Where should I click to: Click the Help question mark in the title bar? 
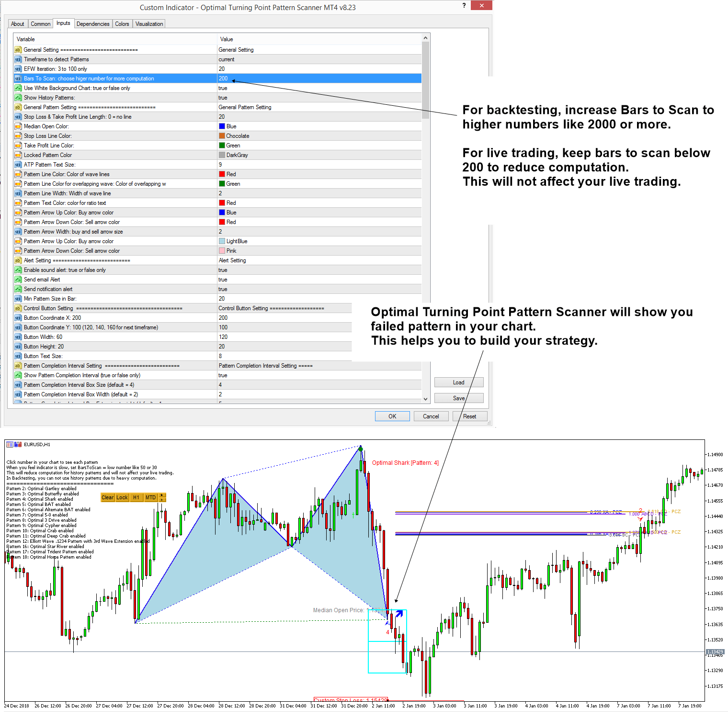point(463,6)
